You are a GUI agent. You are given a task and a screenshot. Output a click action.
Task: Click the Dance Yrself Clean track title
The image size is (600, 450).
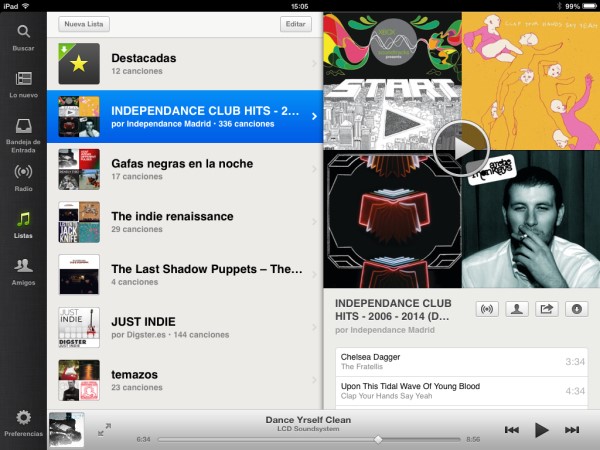point(308,420)
